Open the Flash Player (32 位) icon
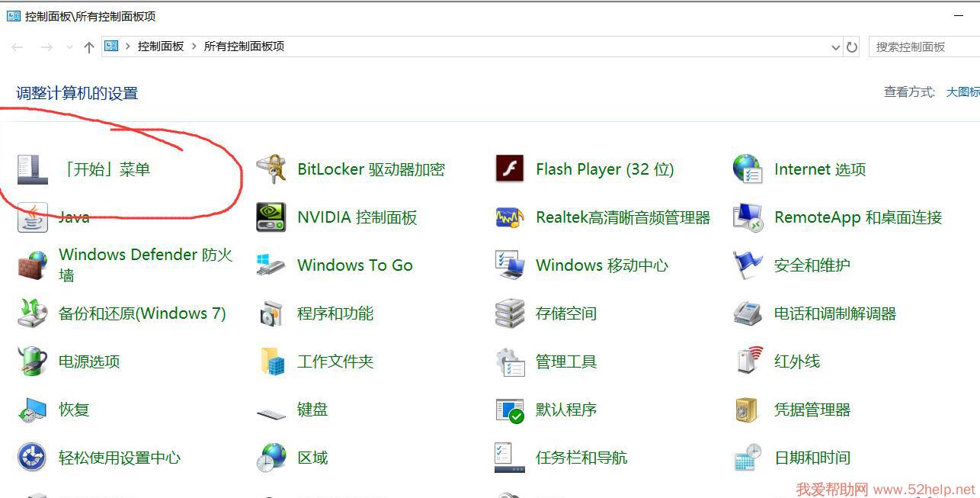 click(509, 169)
